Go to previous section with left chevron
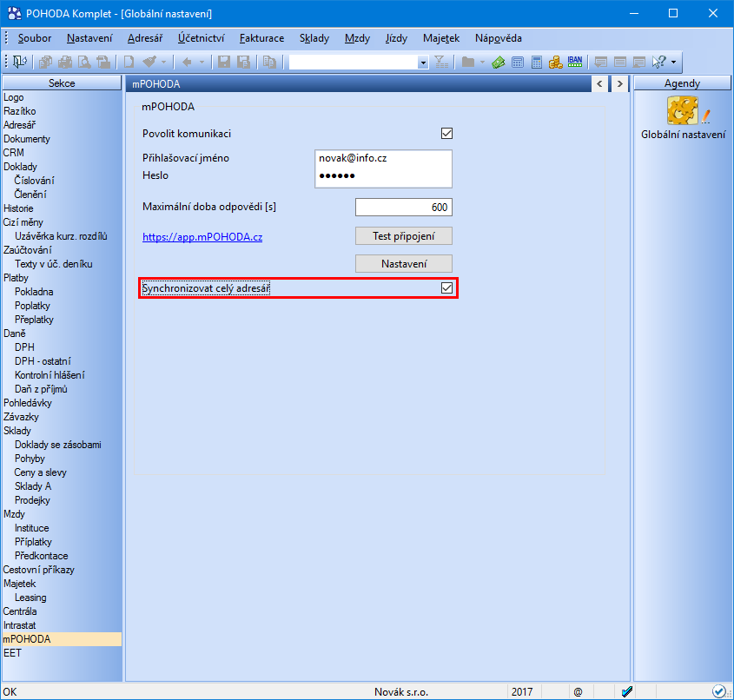Viewport: 734px width, 700px height. pyautogui.click(x=599, y=83)
